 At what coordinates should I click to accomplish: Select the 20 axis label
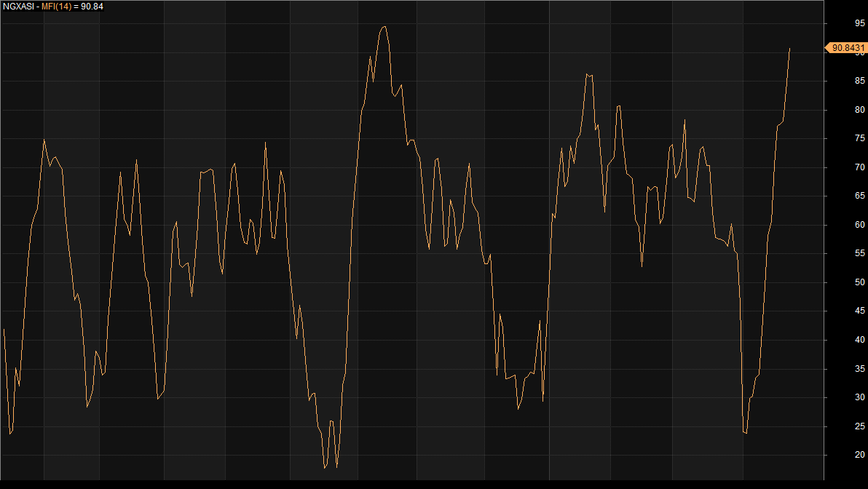tap(859, 455)
